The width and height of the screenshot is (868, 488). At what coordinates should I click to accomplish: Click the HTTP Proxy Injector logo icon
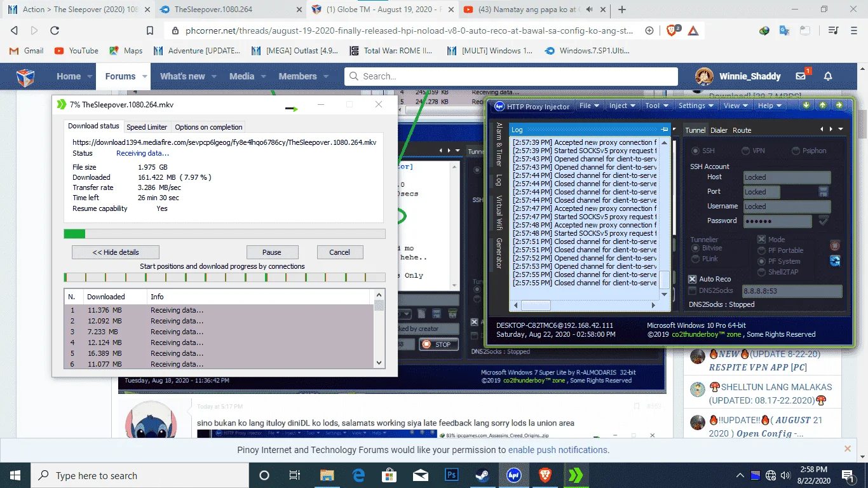click(x=499, y=106)
